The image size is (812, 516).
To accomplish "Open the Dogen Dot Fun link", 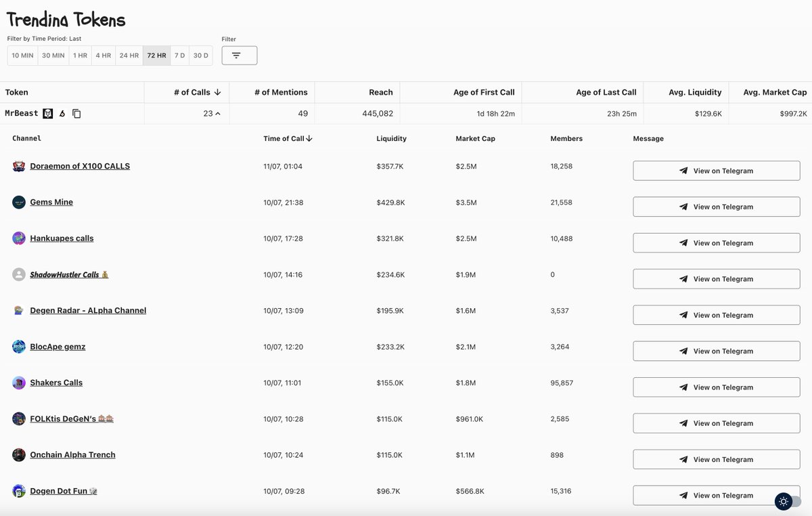I will pos(64,491).
